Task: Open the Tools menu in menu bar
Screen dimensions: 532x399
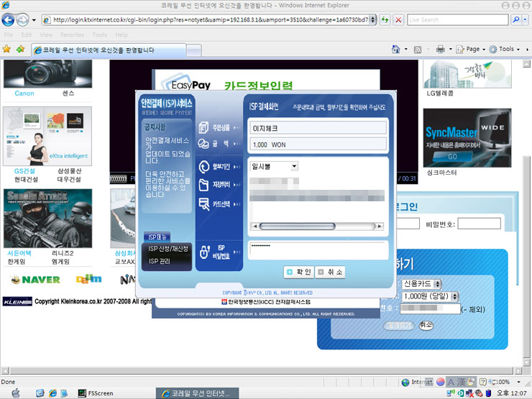Action: click(99, 35)
